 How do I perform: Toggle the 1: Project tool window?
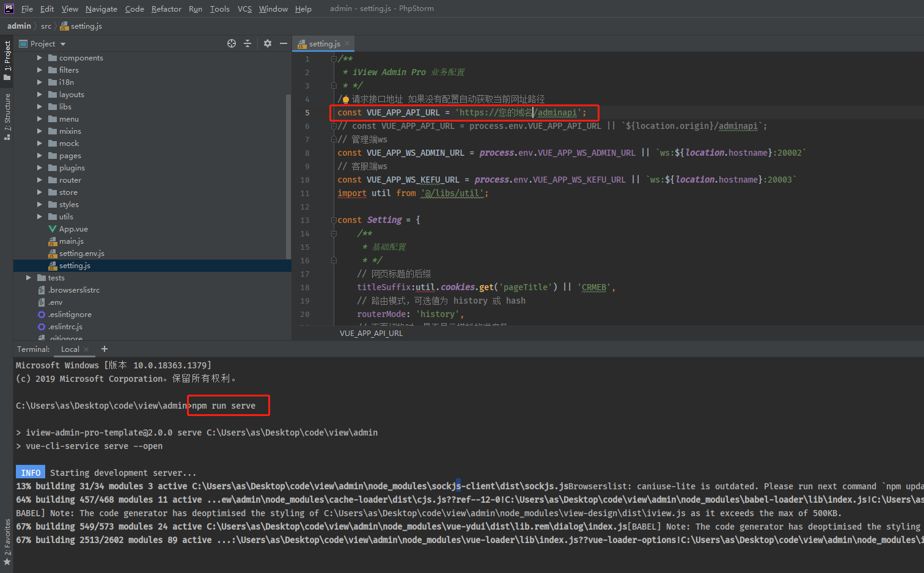(x=7, y=60)
